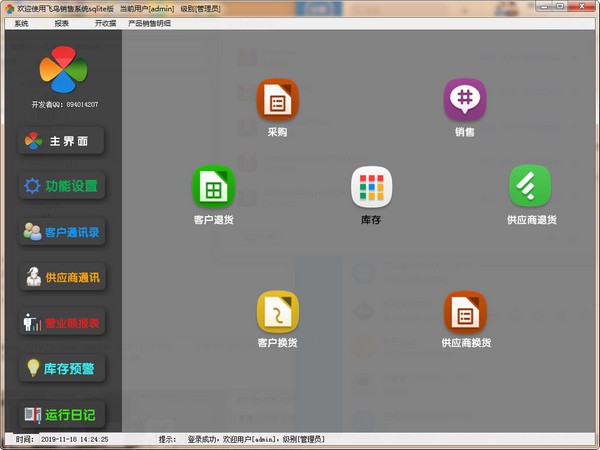Click the 销售 label under the icon

point(465,132)
